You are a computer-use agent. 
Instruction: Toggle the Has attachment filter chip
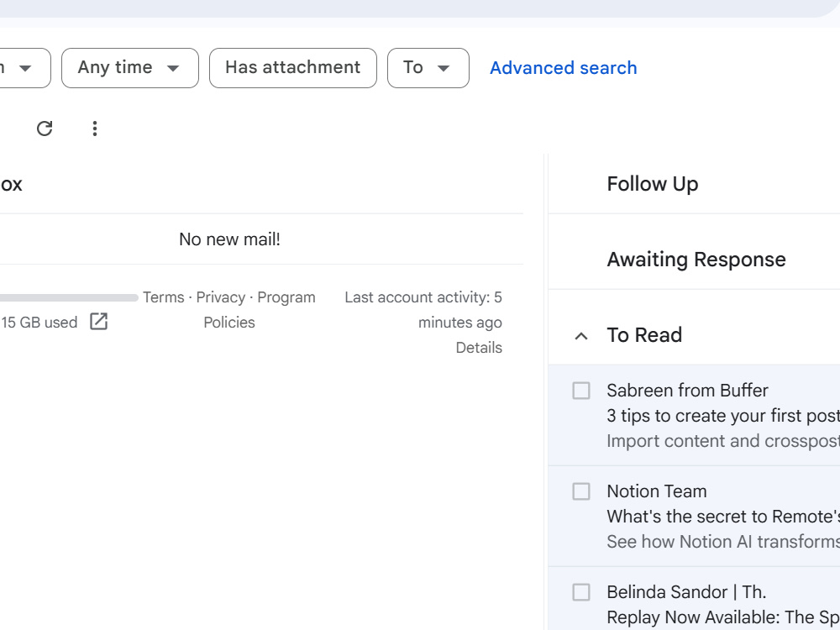[x=293, y=68]
